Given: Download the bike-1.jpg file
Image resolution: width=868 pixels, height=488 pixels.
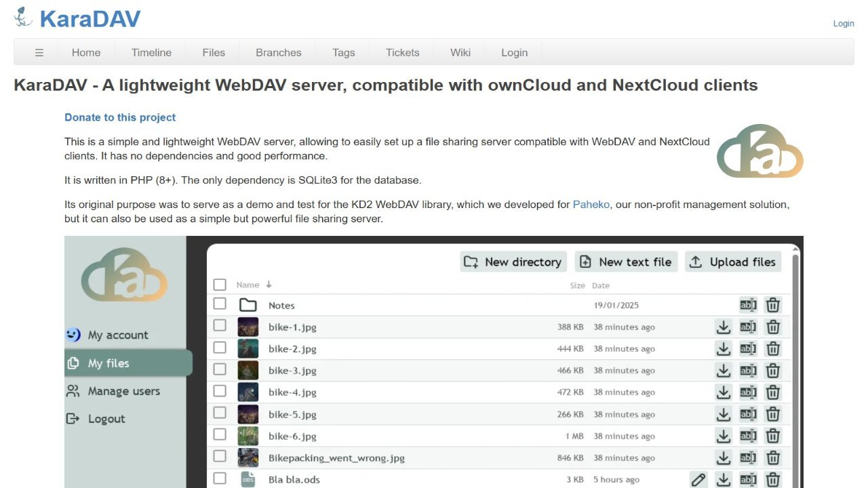Looking at the screenshot, I should (724, 327).
